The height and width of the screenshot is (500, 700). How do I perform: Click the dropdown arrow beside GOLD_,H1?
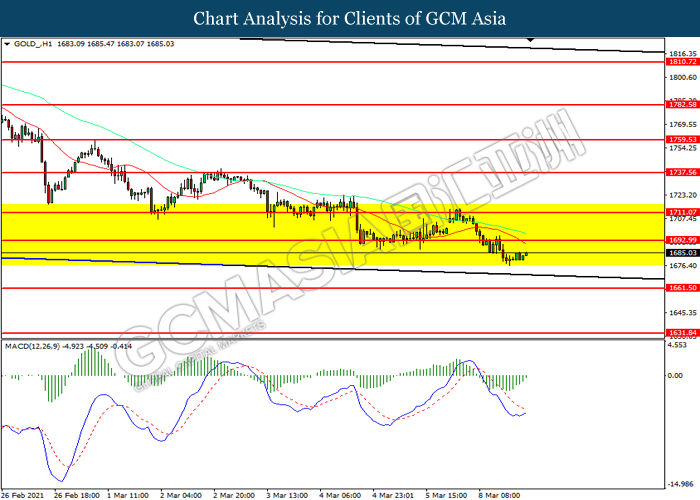click(x=7, y=44)
